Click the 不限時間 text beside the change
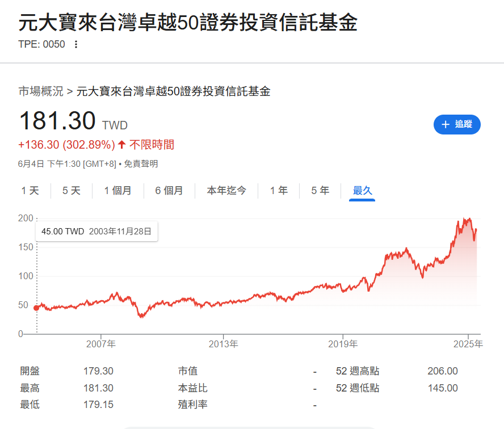The width and height of the screenshot is (504, 429). [152, 145]
